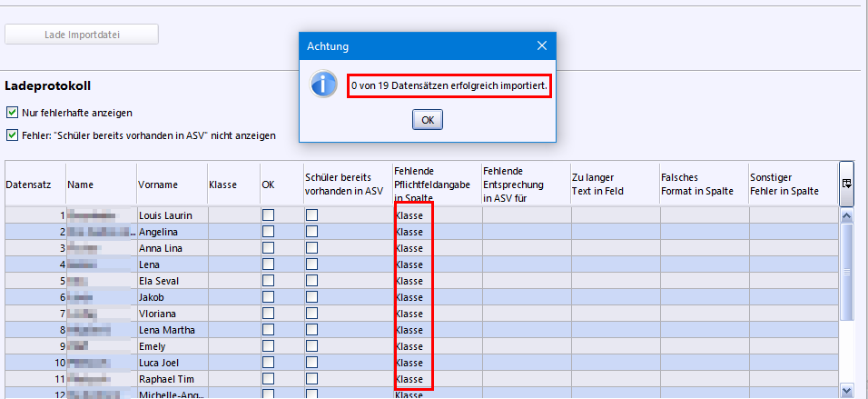868x399 pixels.
Task: Check 'Schüler bereits vorhanden' box for Angelina
Action: click(x=312, y=232)
